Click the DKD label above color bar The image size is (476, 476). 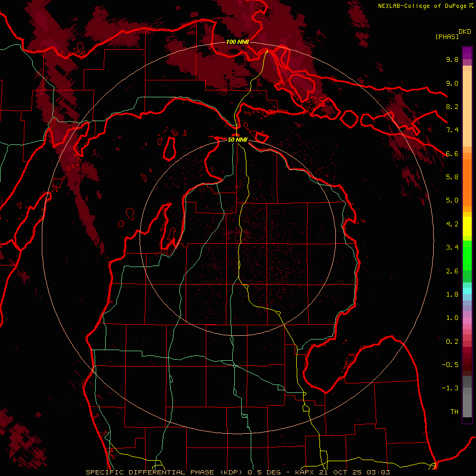(465, 32)
